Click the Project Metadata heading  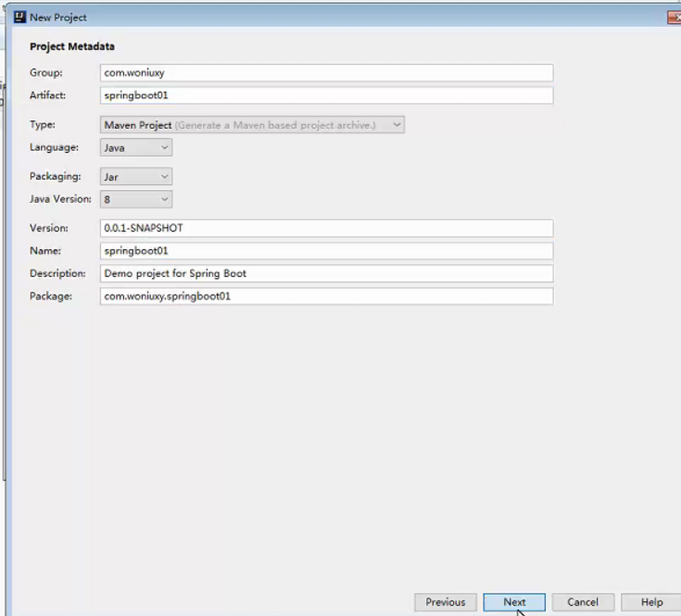[x=72, y=46]
